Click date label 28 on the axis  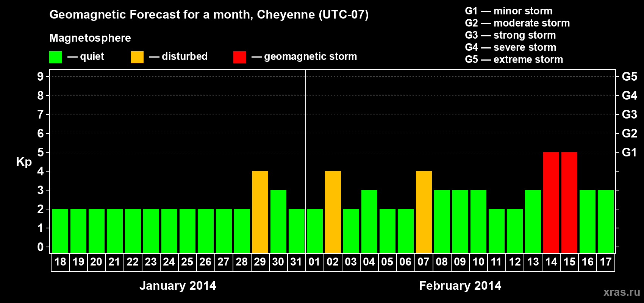tap(242, 262)
